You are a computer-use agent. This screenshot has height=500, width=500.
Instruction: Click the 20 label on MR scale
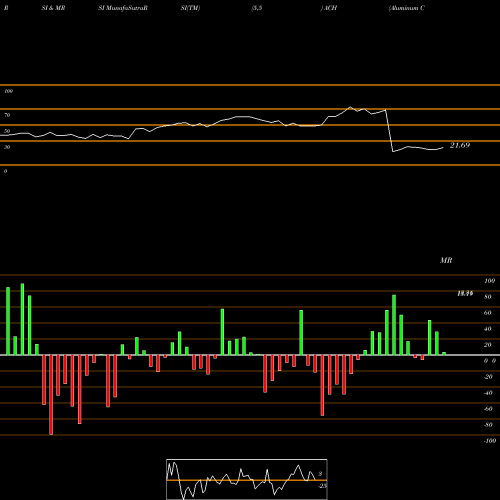(488, 345)
